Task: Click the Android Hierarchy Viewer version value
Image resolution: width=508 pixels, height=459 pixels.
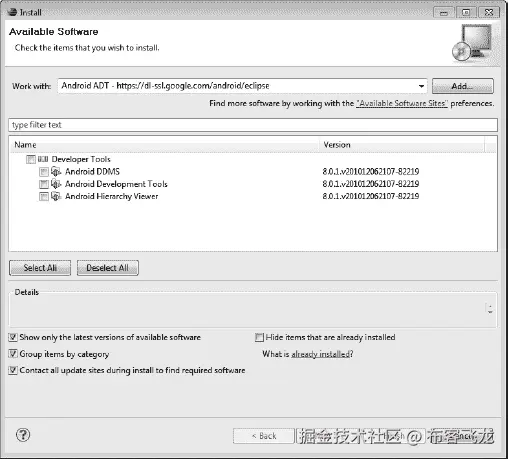Action: [371, 196]
